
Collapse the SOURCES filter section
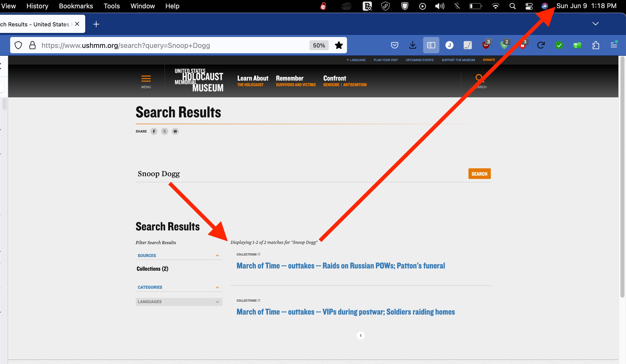click(x=179, y=256)
